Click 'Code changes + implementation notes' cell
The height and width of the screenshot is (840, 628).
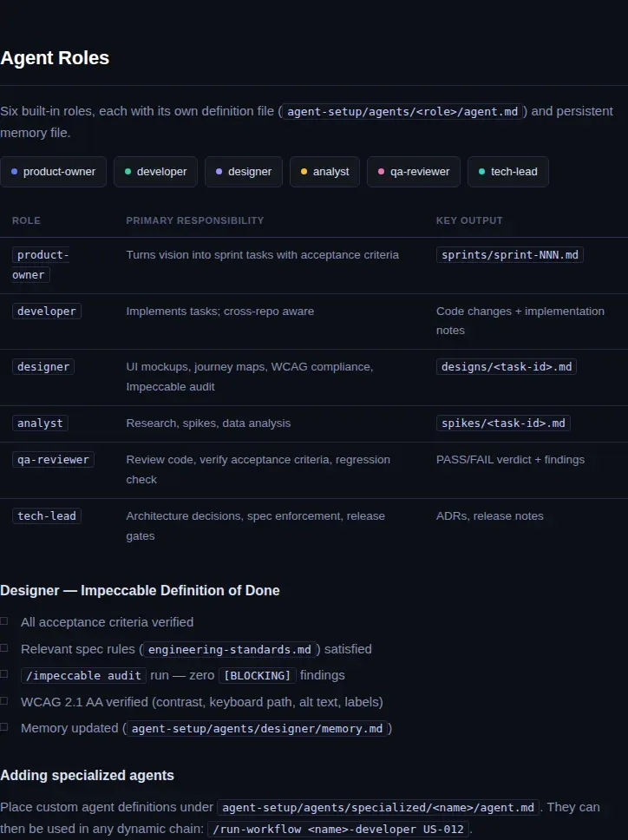(520, 321)
